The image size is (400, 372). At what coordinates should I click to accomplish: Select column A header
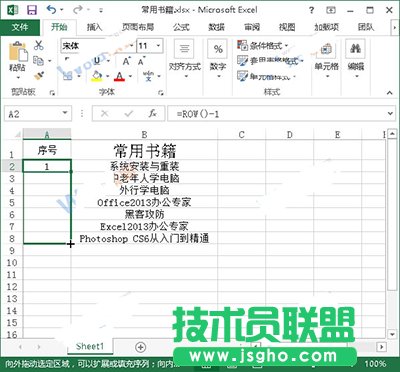(x=47, y=134)
